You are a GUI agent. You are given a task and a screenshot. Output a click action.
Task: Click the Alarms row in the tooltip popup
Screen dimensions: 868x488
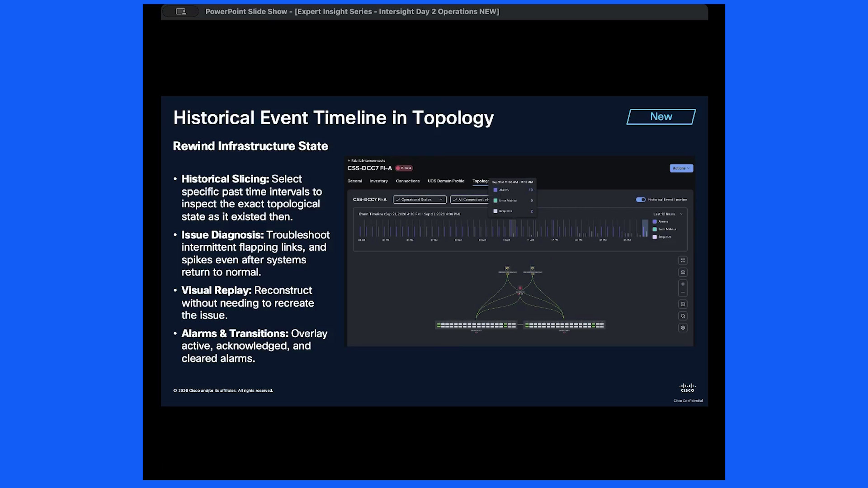(x=513, y=190)
